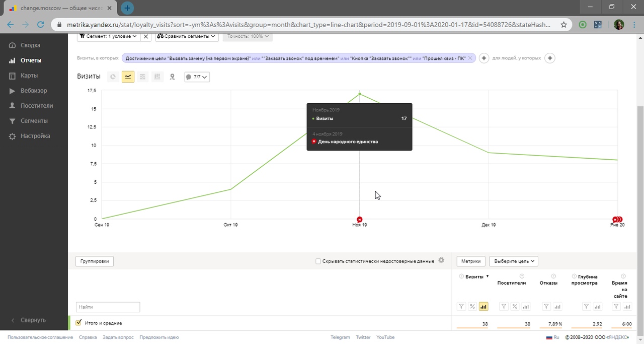Toggle bar chart for Отказы column
This screenshot has width=644, height=344.
[557, 306]
